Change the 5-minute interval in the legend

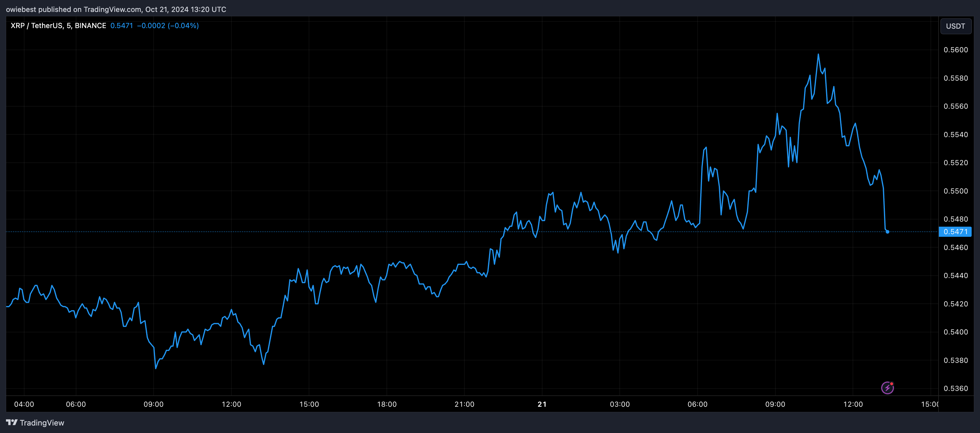click(x=69, y=25)
